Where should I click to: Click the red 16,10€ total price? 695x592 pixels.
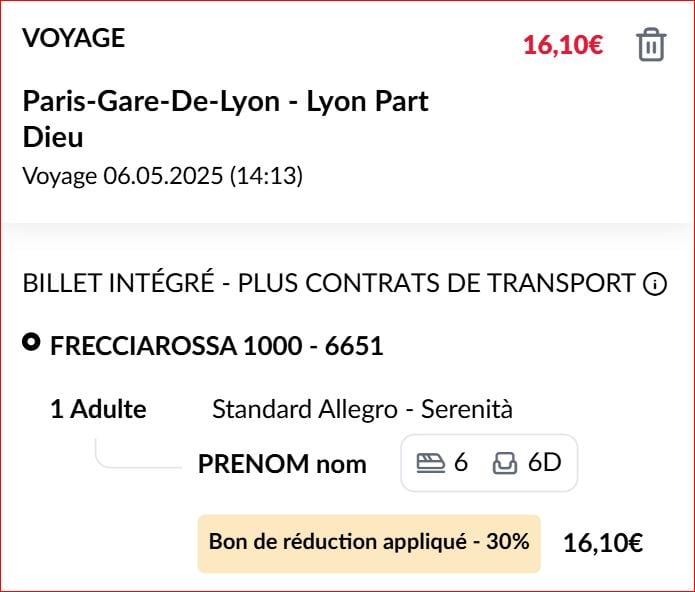coord(563,45)
